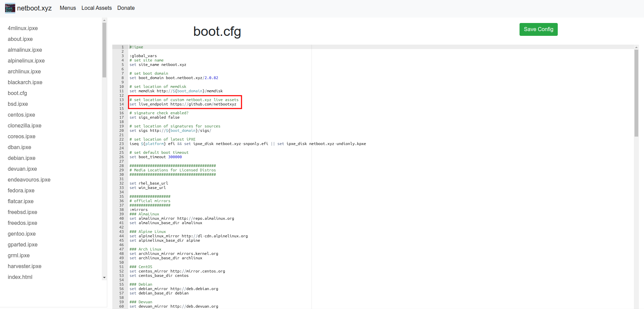Select grml.ipxe in the sidebar
Viewport: 644px width, 309px height.
click(x=19, y=255)
